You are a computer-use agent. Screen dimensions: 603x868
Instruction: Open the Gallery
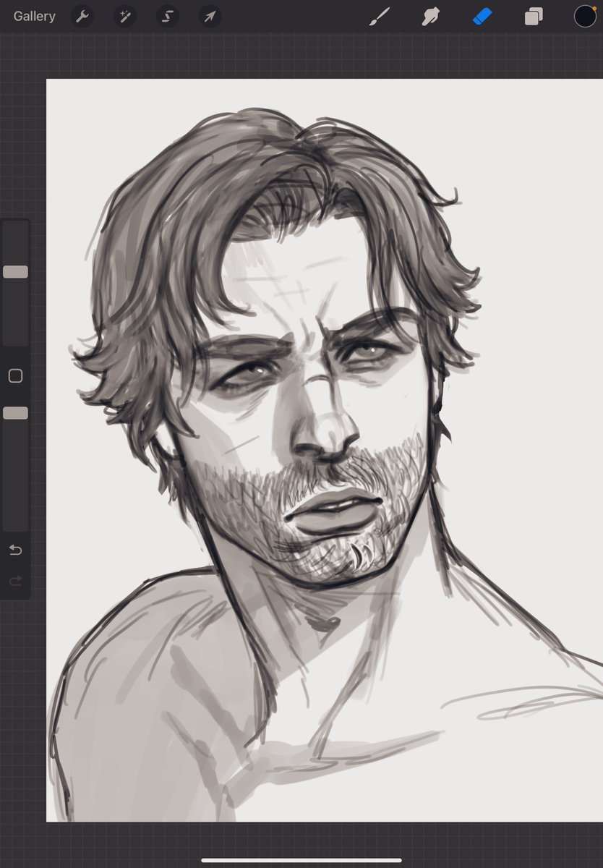[34, 16]
